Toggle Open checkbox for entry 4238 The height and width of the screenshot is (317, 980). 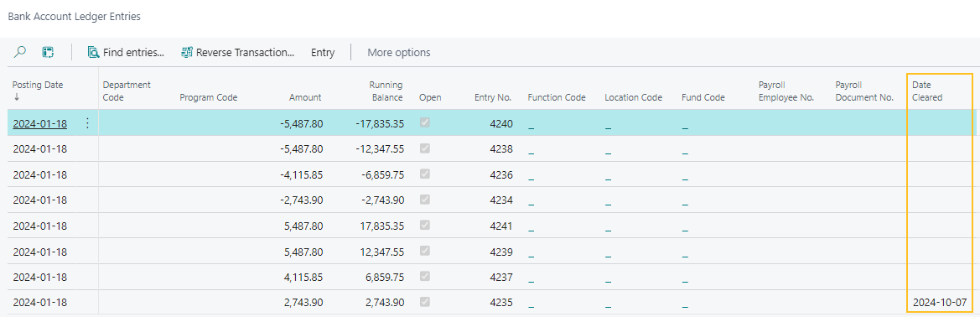click(425, 148)
